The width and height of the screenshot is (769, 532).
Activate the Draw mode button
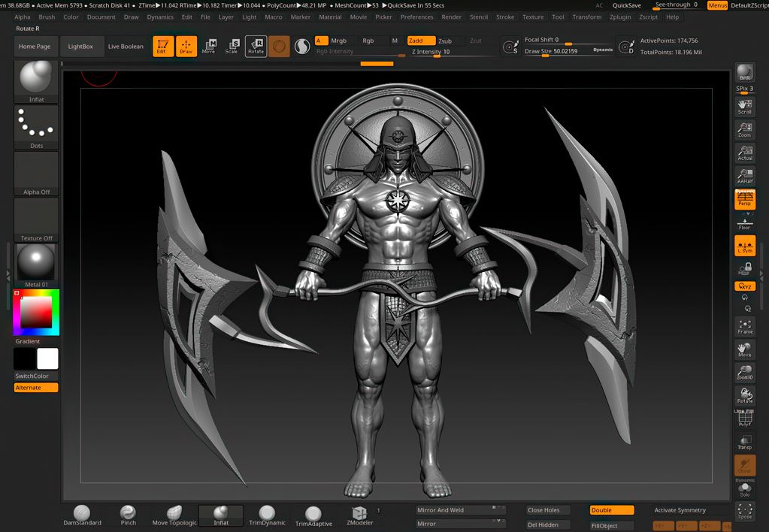click(x=186, y=47)
